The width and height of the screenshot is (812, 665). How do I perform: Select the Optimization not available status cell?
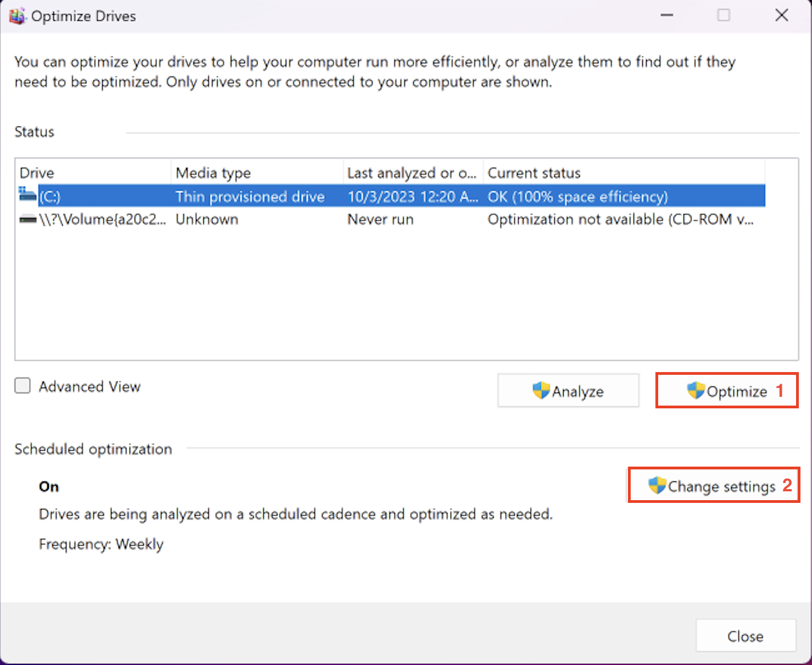(x=620, y=219)
